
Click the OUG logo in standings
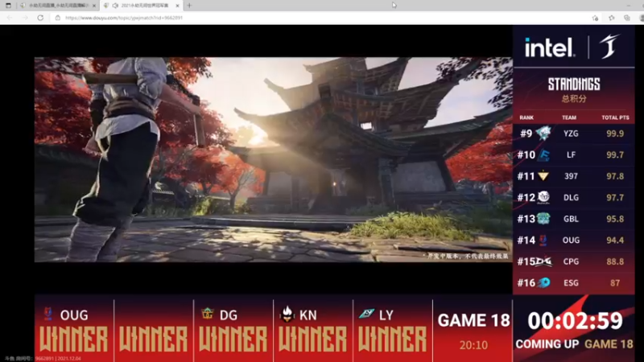(x=543, y=240)
